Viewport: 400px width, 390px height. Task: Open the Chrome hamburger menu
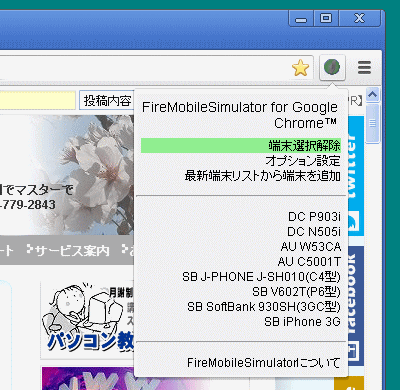(x=364, y=68)
